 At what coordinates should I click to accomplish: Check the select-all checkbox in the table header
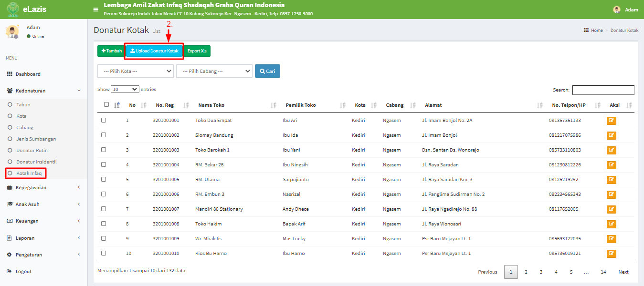click(x=106, y=104)
